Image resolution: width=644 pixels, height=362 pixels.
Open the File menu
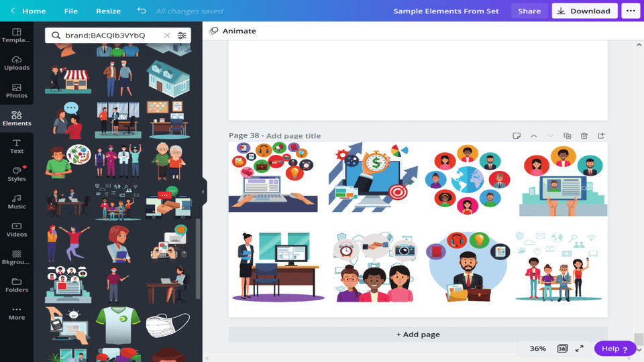click(70, 11)
